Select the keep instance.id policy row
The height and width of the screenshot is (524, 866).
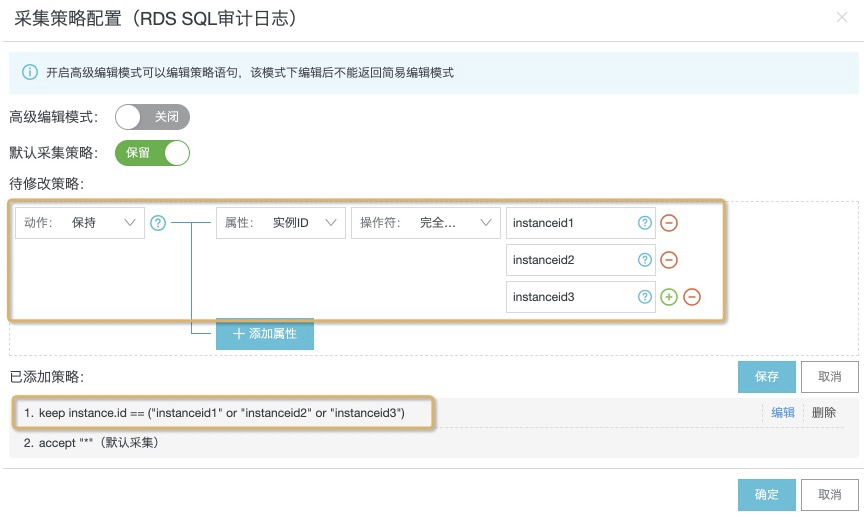(434, 412)
